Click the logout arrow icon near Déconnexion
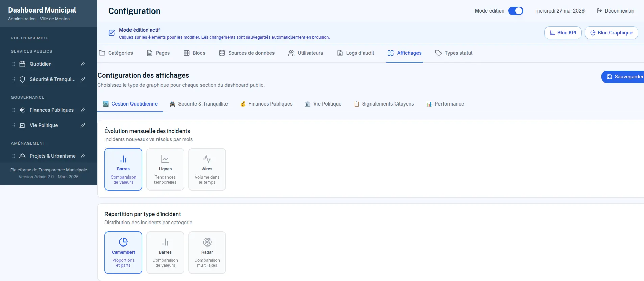Viewport: 644px width, 281px height. [599, 11]
